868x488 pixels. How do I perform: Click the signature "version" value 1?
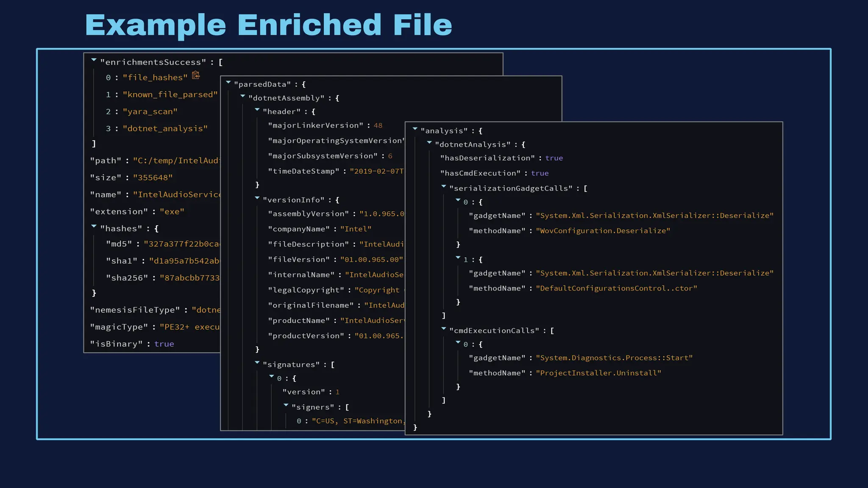point(337,392)
